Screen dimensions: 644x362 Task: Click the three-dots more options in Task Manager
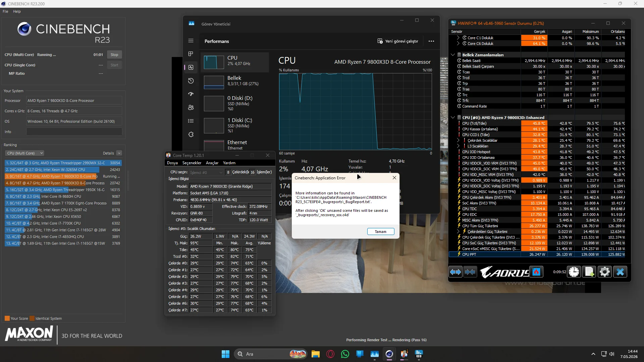(x=431, y=41)
